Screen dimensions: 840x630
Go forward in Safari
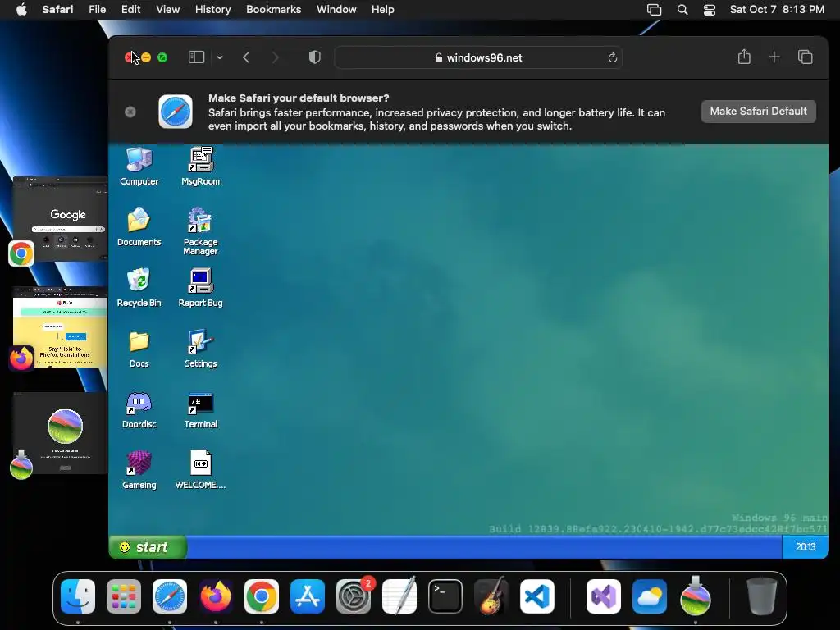(275, 57)
